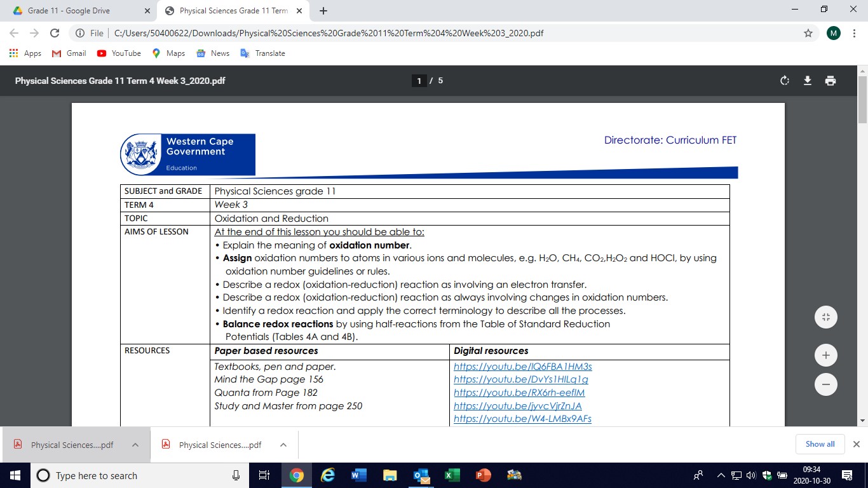Screen dimensions: 868x488
Task: Expand options for second downloaded pdf
Action: (283, 445)
